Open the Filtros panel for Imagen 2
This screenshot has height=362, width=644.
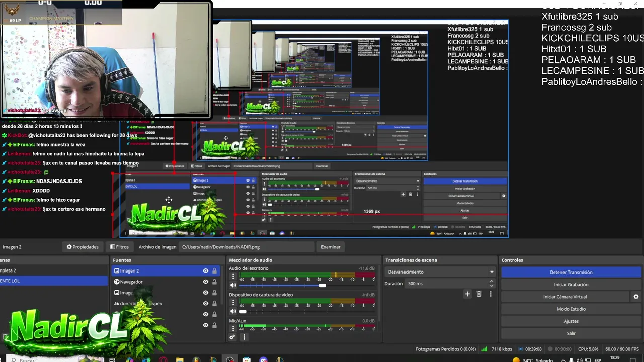coord(119,247)
